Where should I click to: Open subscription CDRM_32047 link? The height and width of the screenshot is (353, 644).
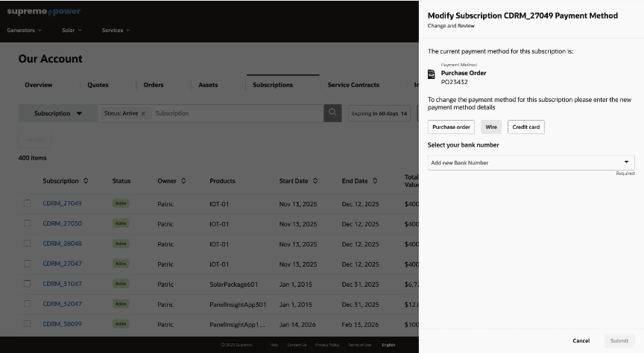point(63,304)
